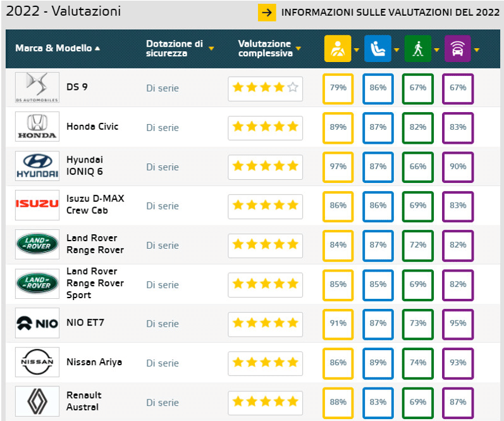Open the NIO ET7 entry

[x=85, y=322]
